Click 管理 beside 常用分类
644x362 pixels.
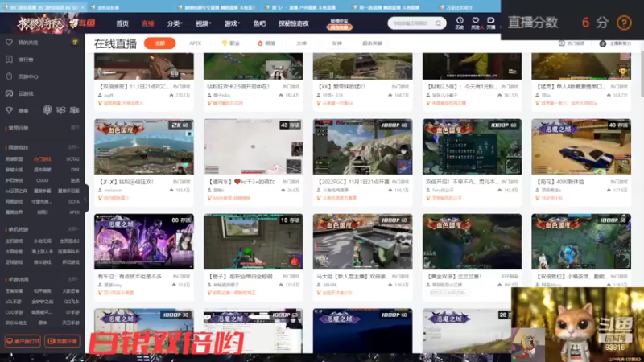pyautogui.click(x=74, y=128)
